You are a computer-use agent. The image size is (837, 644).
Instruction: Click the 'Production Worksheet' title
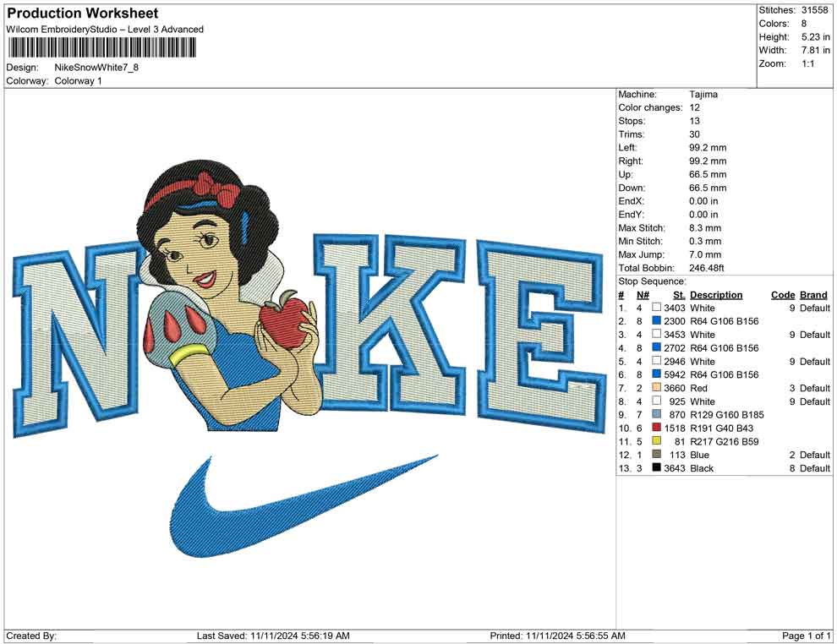[83, 14]
